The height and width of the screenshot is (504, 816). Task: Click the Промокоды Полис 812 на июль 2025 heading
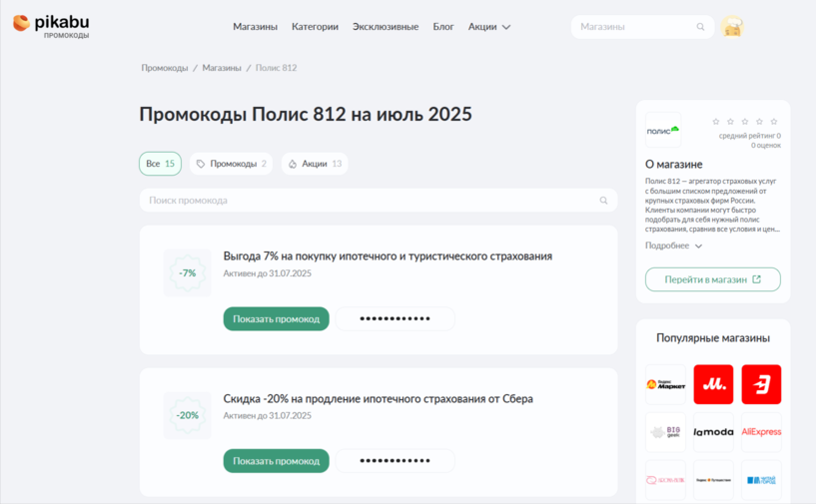point(306,115)
